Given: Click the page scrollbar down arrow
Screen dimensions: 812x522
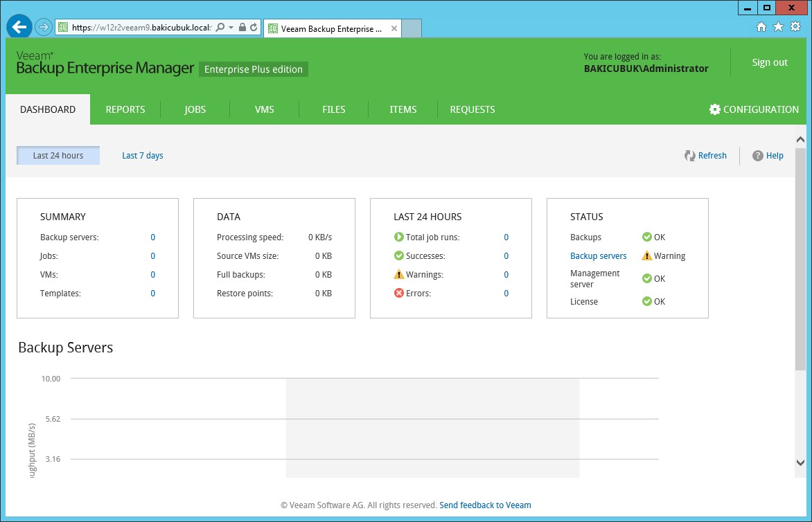Looking at the screenshot, I should (x=800, y=462).
